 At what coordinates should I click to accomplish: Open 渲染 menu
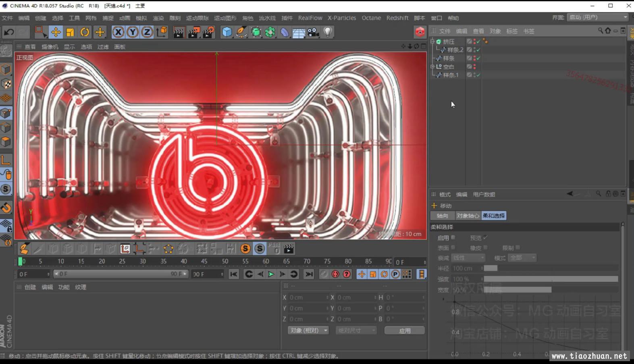click(158, 18)
